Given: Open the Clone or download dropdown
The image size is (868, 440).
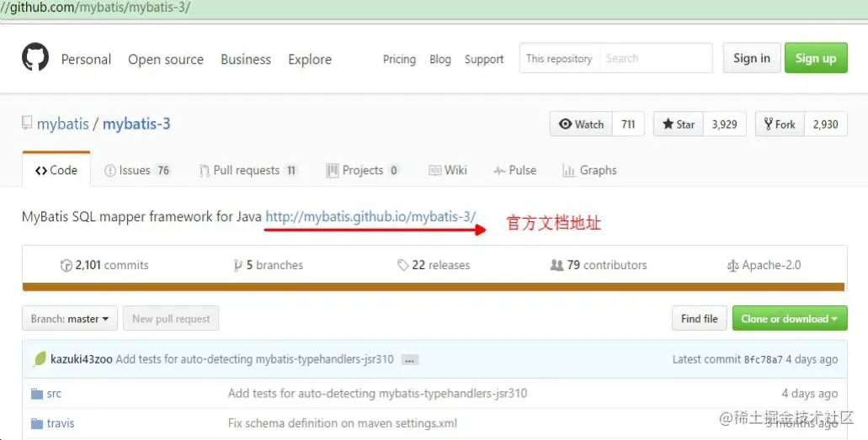Looking at the screenshot, I should [790, 318].
